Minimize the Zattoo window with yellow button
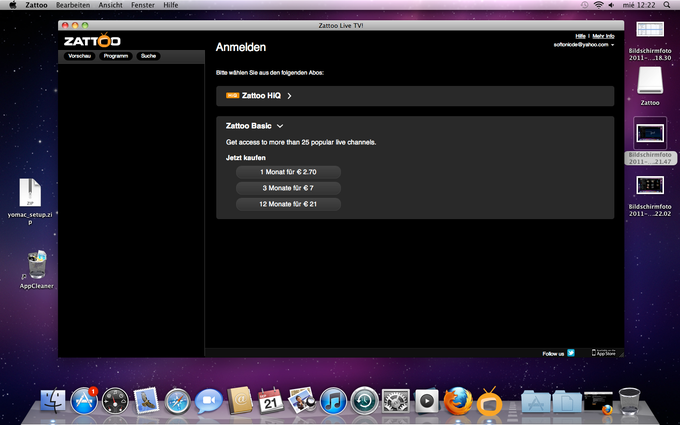The width and height of the screenshot is (680, 425). pyautogui.click(x=75, y=26)
